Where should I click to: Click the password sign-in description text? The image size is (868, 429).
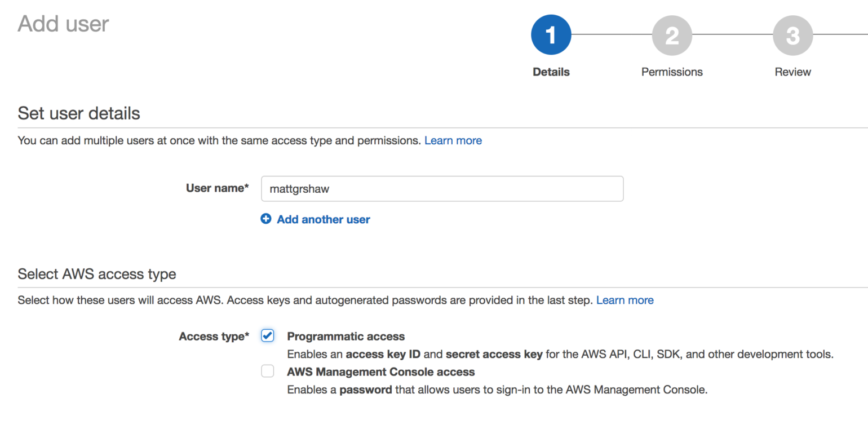497,390
